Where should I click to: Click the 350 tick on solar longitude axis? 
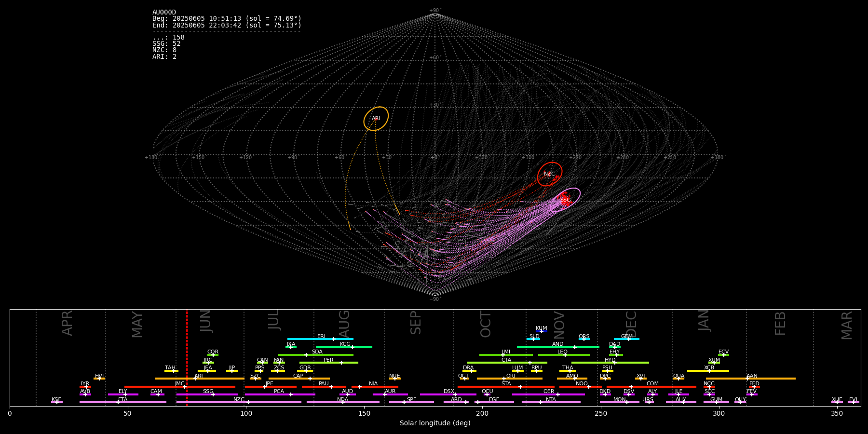pyautogui.click(x=837, y=413)
